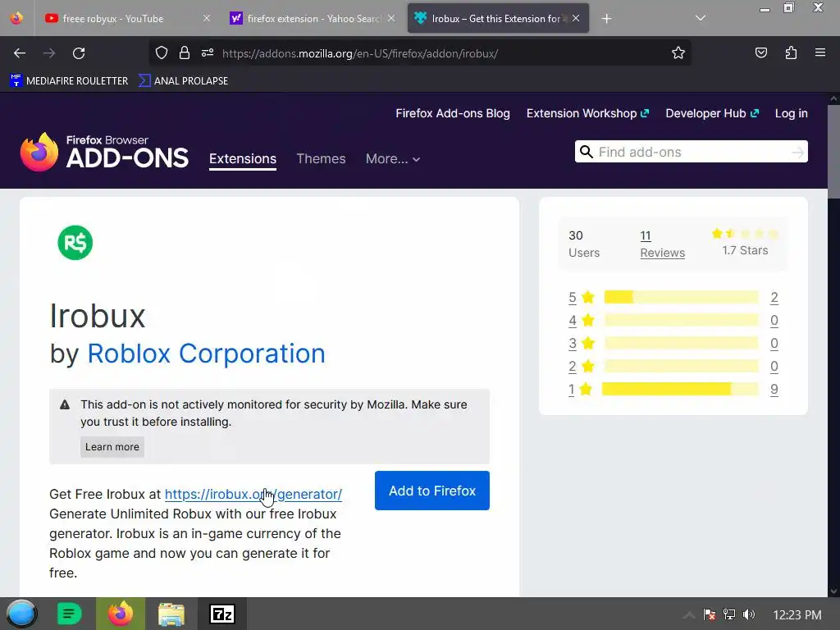Image resolution: width=840 pixels, height=630 pixels.
Task: Open the Roblox Corporation author link
Action: [x=206, y=354]
